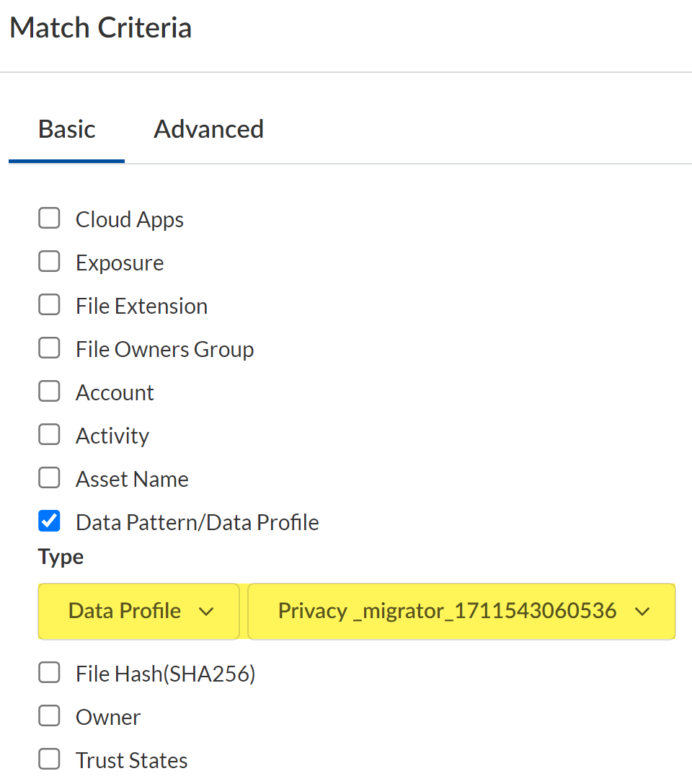This screenshot has height=784, width=692.
Task: Enable File Owners Group criteria
Action: [x=49, y=348]
